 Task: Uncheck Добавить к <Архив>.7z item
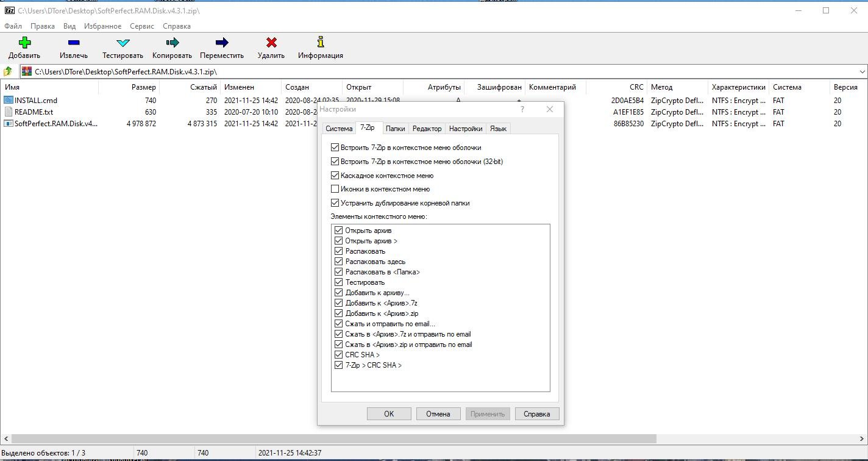click(339, 303)
